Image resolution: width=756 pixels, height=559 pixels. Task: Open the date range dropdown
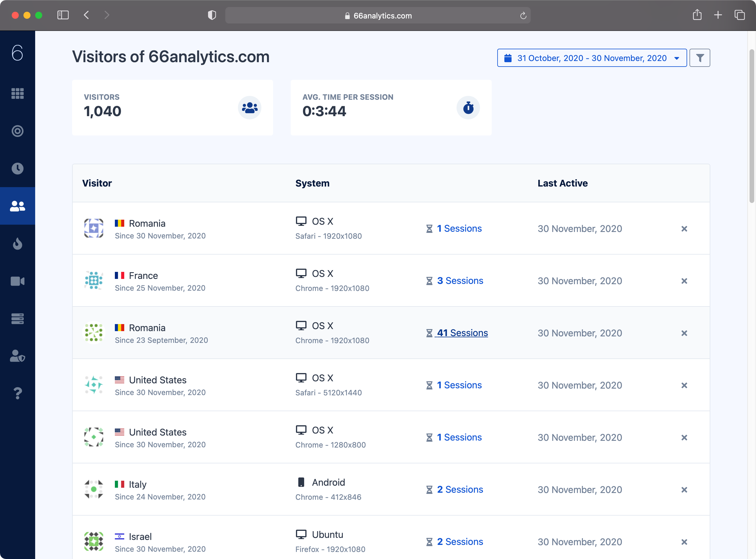[591, 58]
